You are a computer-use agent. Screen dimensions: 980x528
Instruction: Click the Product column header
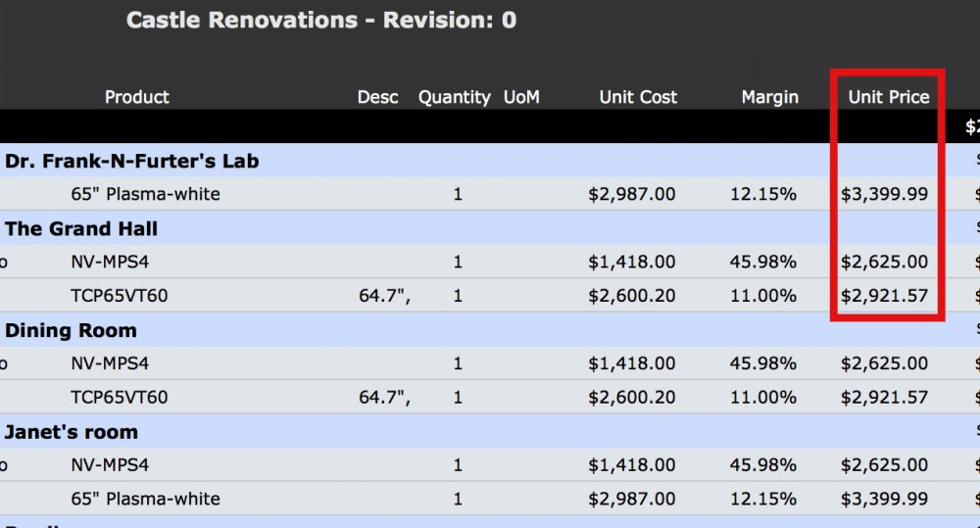pos(136,97)
